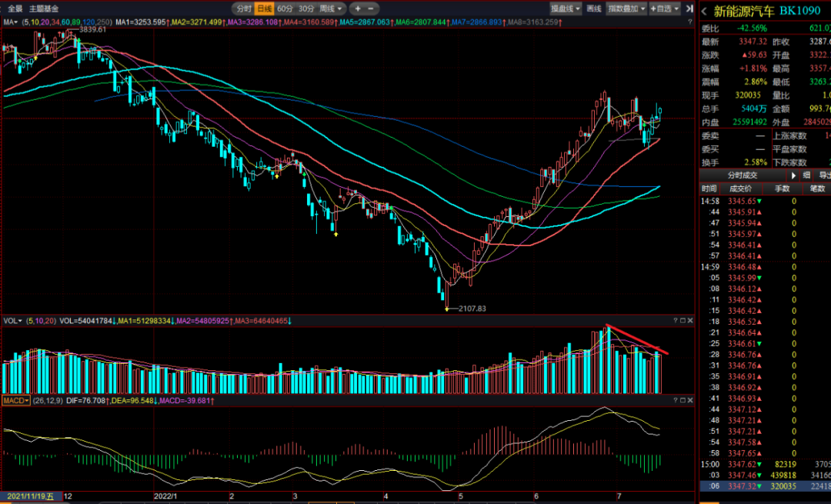831x504 pixels.
Task: Go back using arrow beside 新能源汽车 title
Action: [x=705, y=11]
